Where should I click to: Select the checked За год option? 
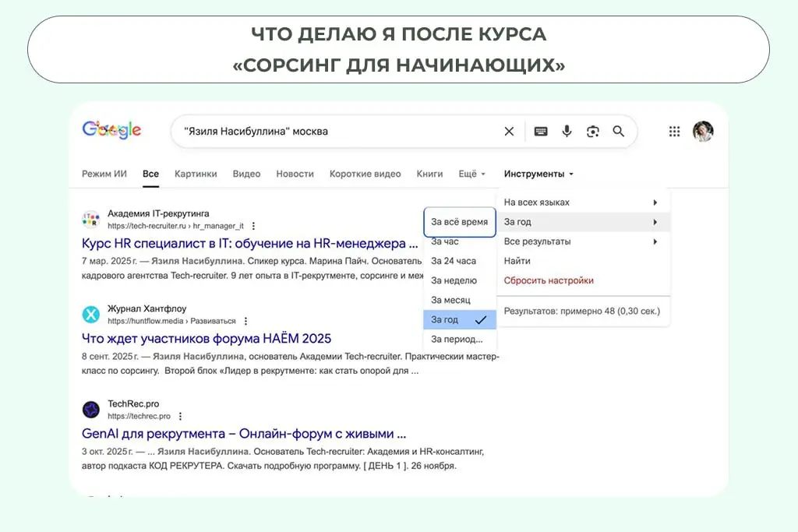click(460, 319)
